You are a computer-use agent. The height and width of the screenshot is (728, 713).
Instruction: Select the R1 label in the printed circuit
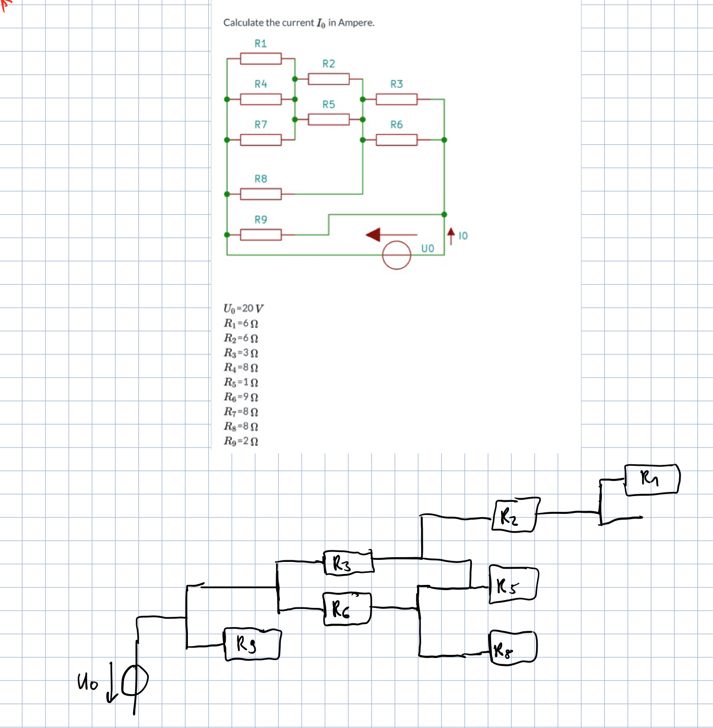click(260, 44)
